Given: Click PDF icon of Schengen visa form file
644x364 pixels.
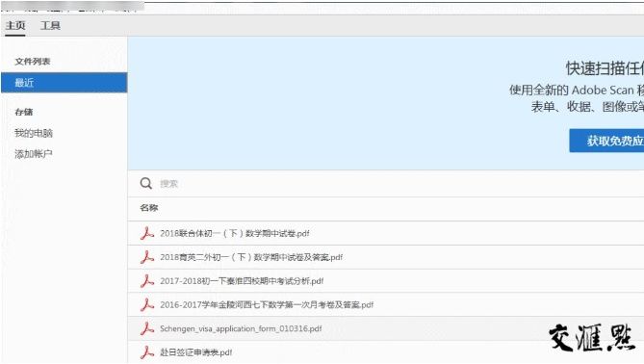Looking at the screenshot, I should 146,328.
